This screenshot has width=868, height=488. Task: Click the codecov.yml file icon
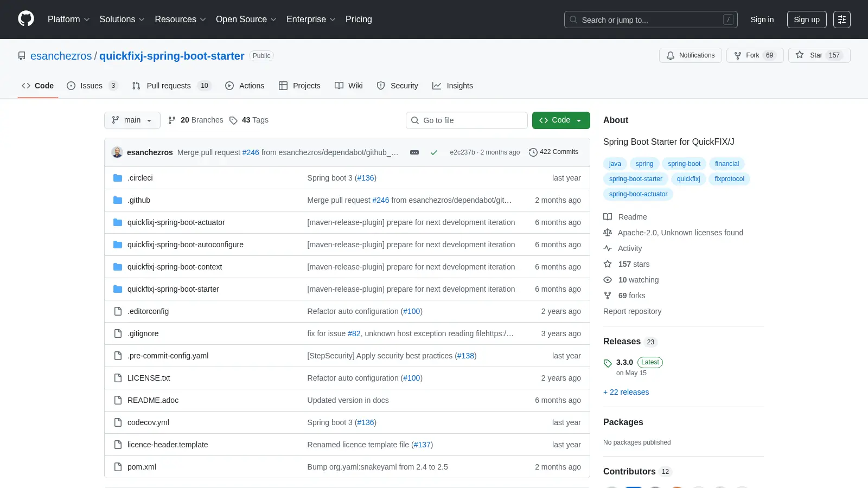[x=118, y=422]
